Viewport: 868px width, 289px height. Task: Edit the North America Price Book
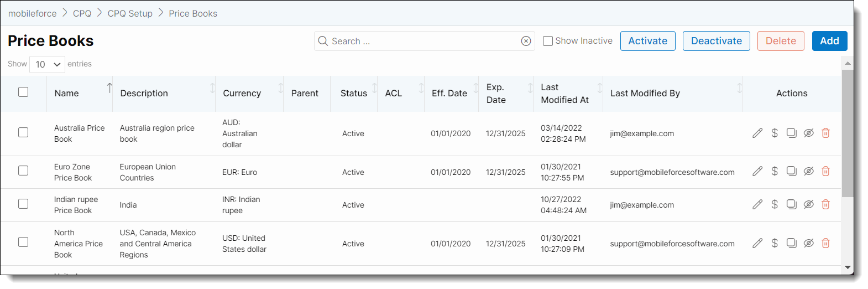(757, 243)
